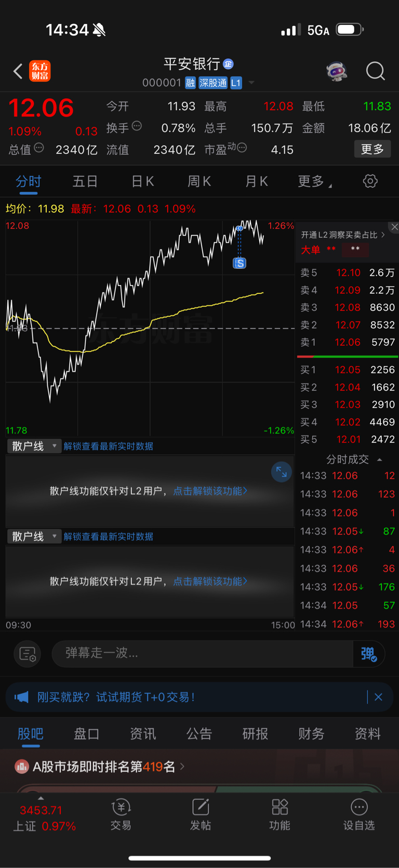Tap the 更多 quote details button
This screenshot has height=868, width=399.
click(x=373, y=149)
